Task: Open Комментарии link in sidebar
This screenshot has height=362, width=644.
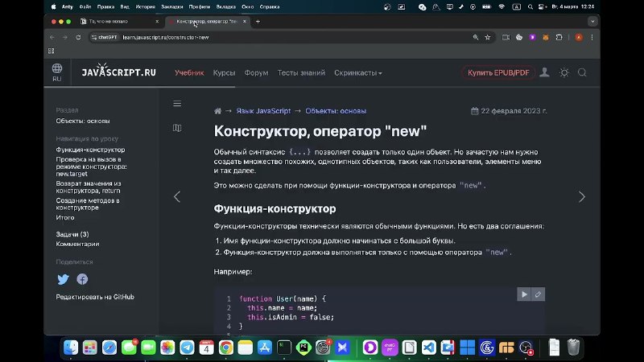Action: (77, 244)
